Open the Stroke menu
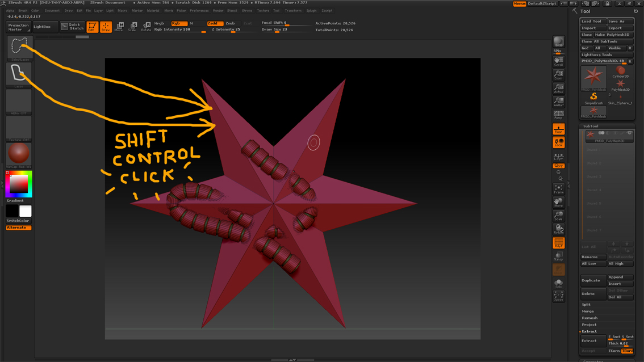This screenshot has width=644, height=362. [247, 11]
